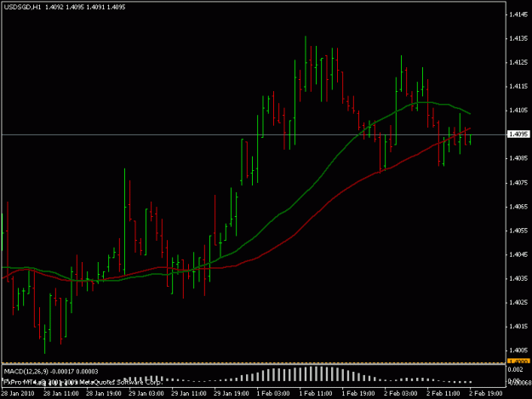Click the 1.4025 price axis label
This screenshot has height=399, width=532.
pos(518,302)
